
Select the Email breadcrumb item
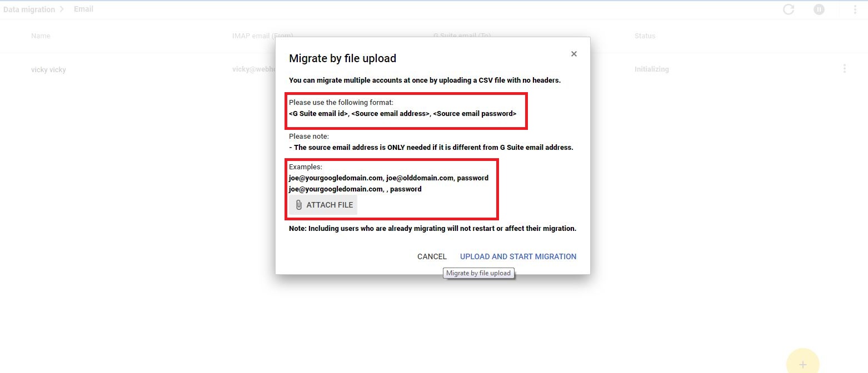83,9
